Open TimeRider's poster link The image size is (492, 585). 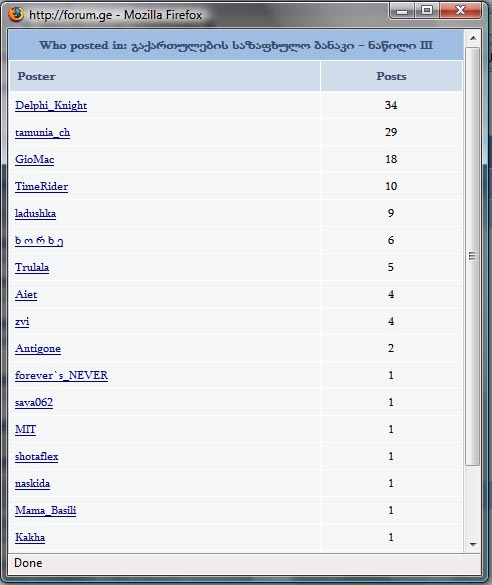[x=41, y=187]
